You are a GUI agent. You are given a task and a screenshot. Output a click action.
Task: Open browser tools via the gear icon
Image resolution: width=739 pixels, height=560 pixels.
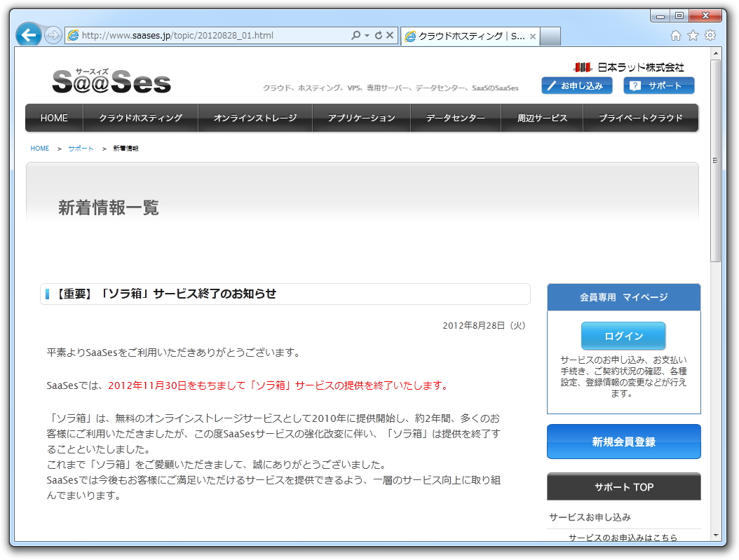(x=710, y=34)
